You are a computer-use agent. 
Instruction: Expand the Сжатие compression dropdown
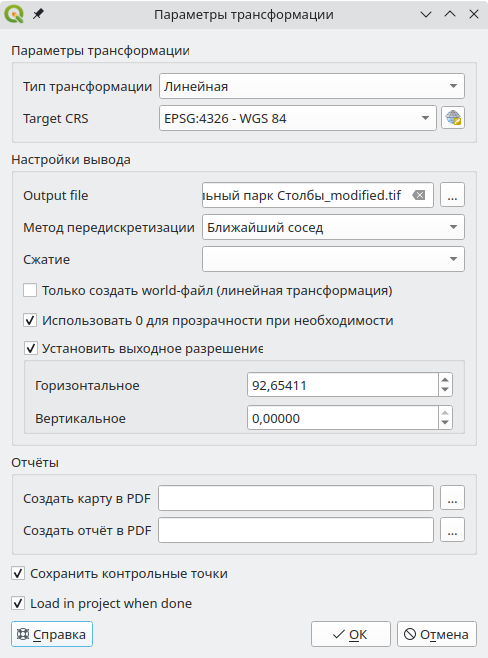[333, 259]
